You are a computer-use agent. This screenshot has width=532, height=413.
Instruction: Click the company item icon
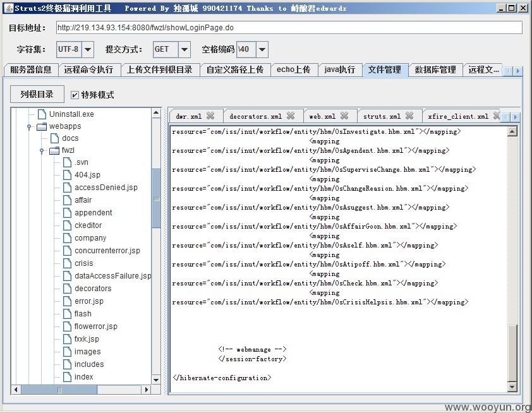(67, 238)
